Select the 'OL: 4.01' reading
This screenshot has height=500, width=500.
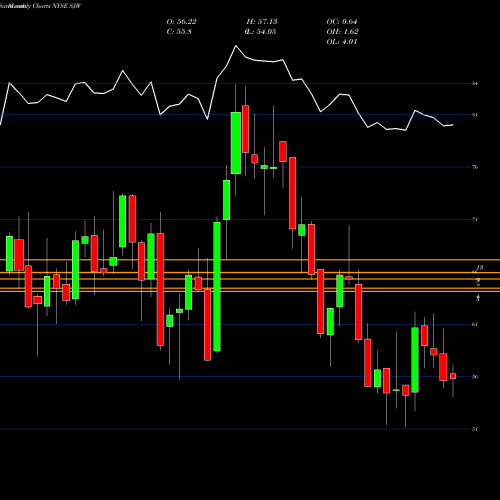pos(342,42)
